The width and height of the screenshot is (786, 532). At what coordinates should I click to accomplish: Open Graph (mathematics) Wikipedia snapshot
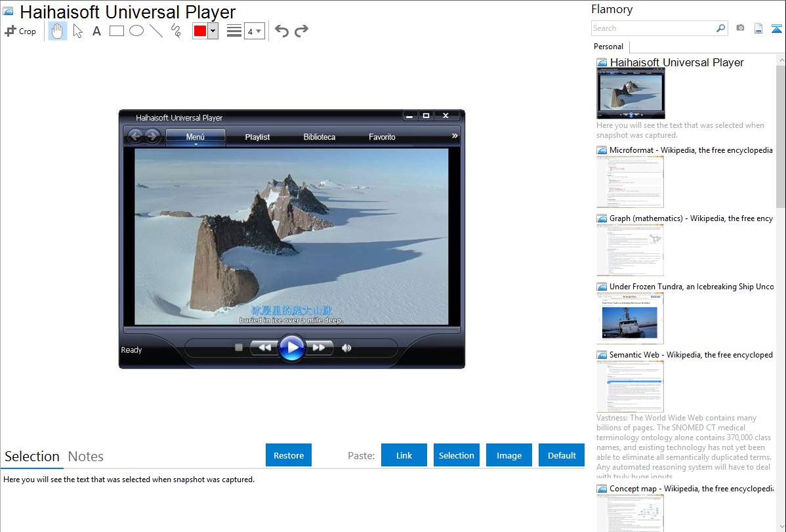(x=691, y=218)
